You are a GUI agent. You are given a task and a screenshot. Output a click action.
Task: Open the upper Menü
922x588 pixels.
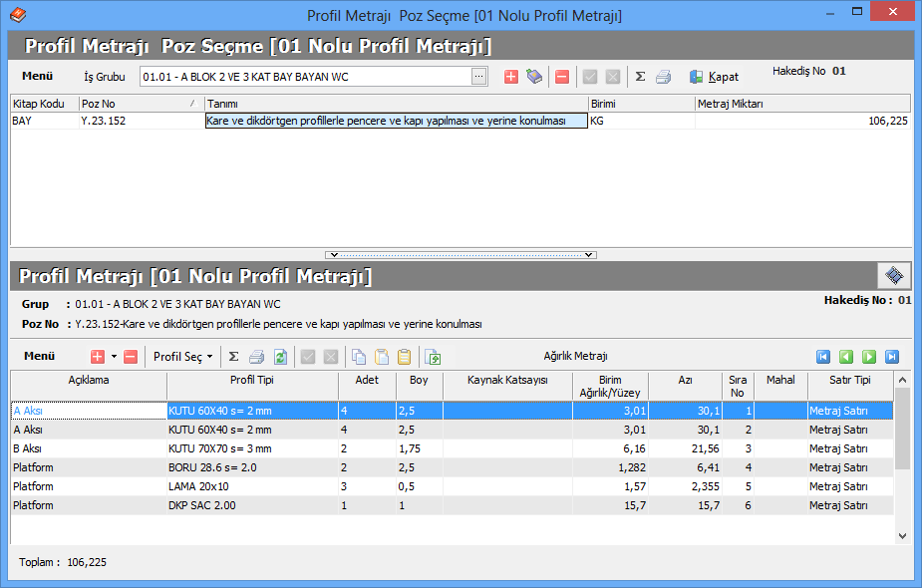[38, 76]
